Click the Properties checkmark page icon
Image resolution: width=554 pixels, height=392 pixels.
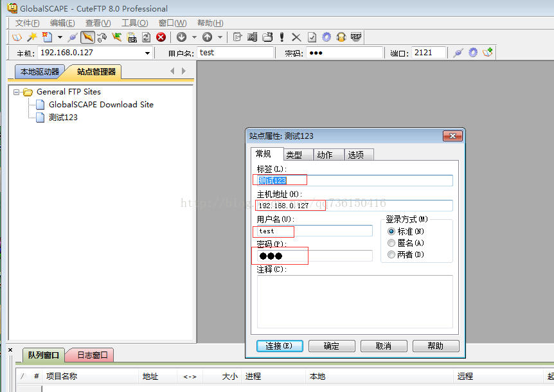coord(312,37)
